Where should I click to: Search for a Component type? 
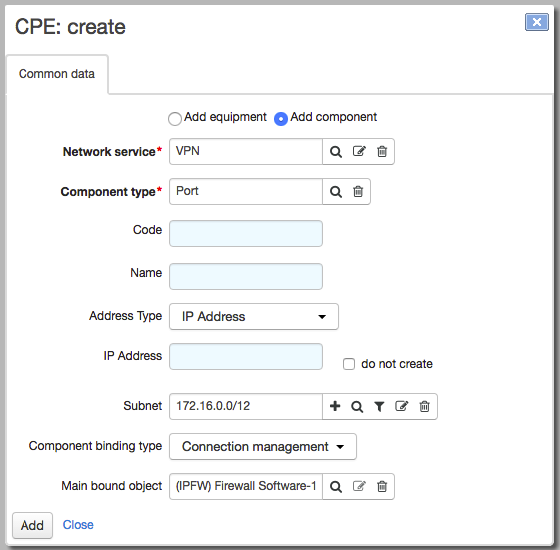coord(335,192)
